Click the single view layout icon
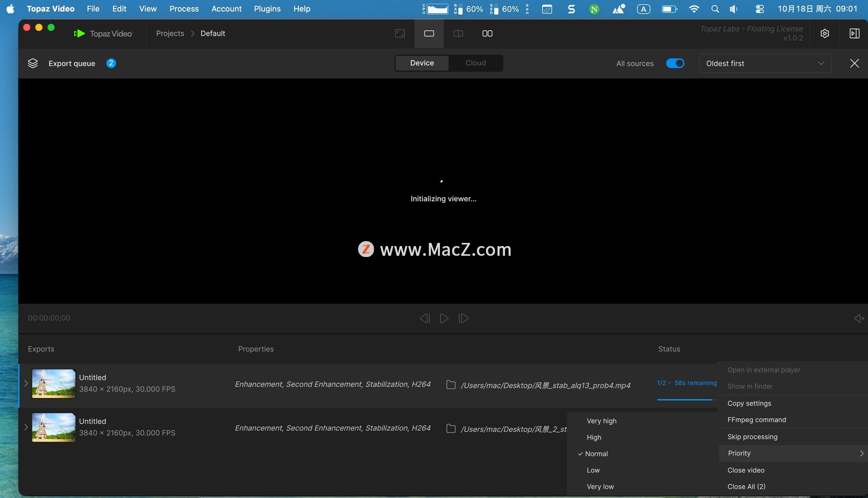Image resolution: width=868 pixels, height=498 pixels. (x=429, y=33)
